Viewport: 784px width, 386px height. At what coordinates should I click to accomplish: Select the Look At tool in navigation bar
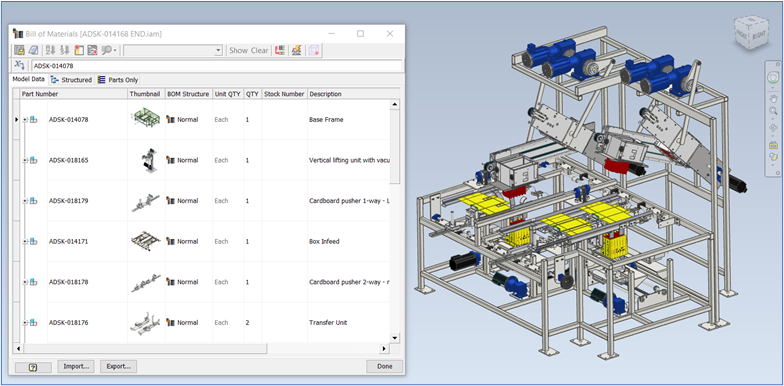tap(773, 145)
